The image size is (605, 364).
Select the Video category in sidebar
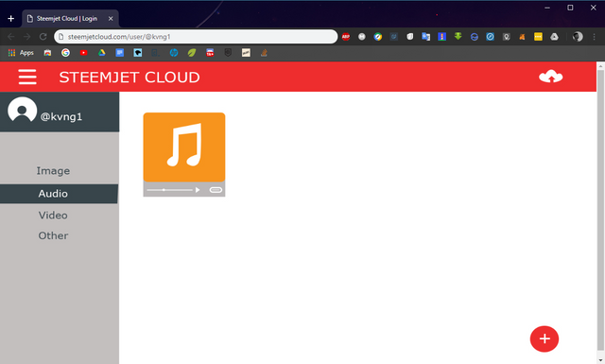click(x=53, y=215)
